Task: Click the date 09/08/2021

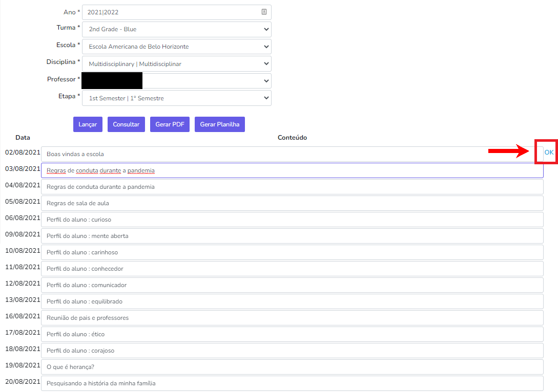Action: [23, 234]
